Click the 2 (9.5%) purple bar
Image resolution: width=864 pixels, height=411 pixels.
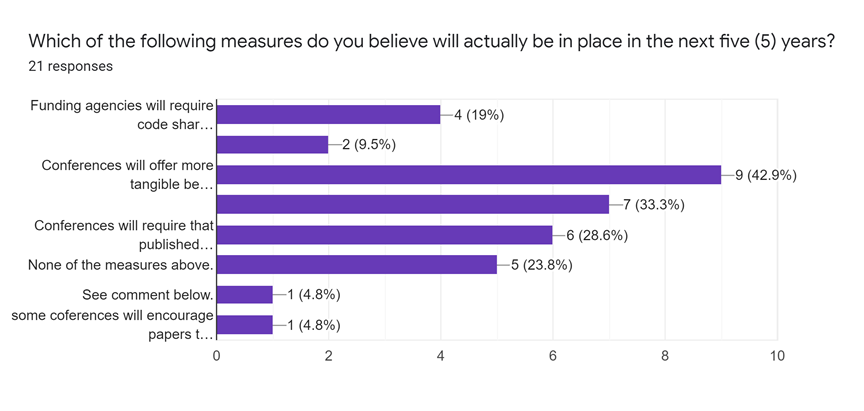(x=272, y=145)
